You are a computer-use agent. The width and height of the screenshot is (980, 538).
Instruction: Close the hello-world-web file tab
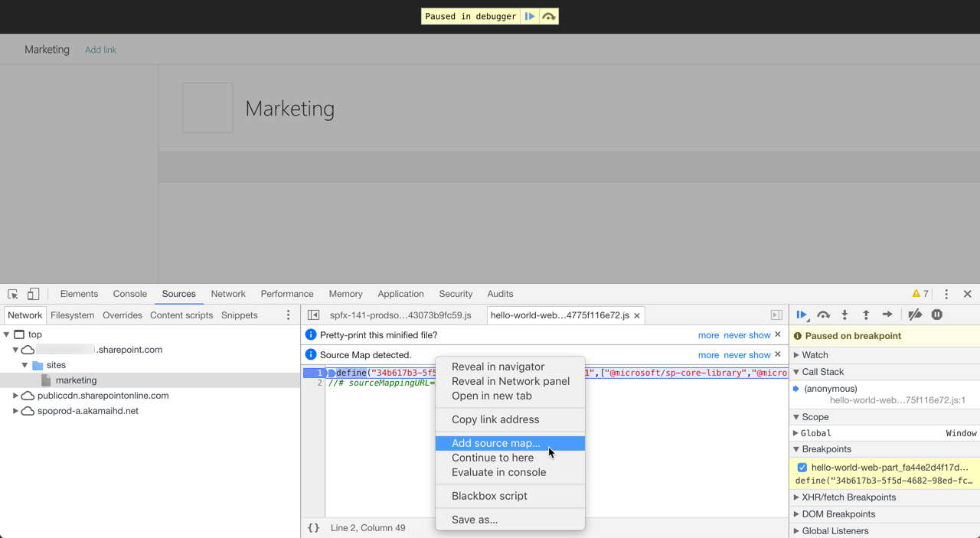[637, 315]
